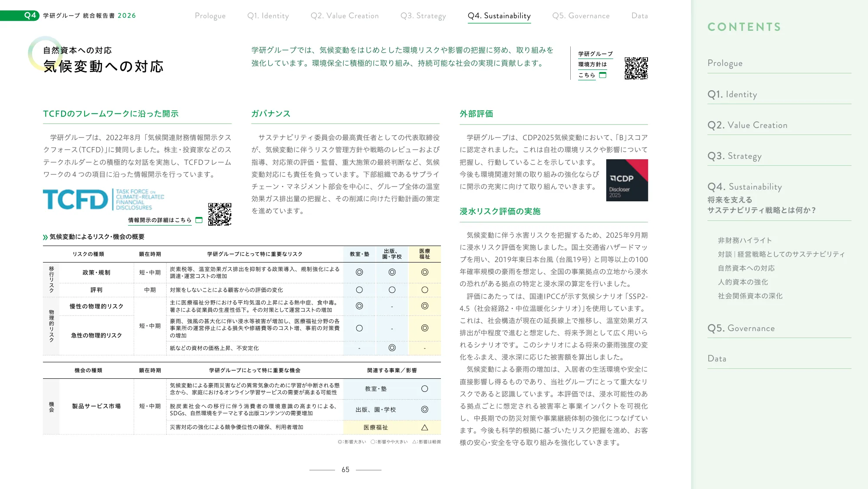The width and height of the screenshot is (868, 489).
Task: Click the 外部評価 section heading
Action: pyautogui.click(x=476, y=114)
